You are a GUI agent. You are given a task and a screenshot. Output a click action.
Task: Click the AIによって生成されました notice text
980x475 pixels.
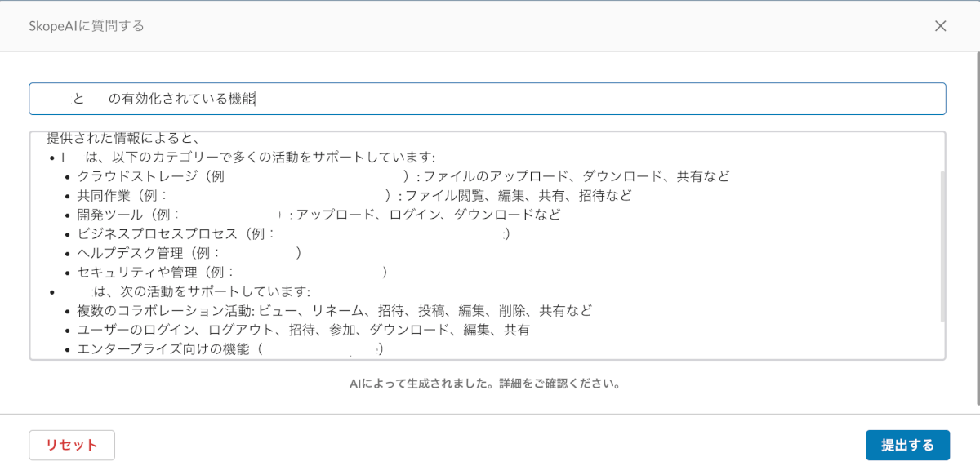click(485, 383)
